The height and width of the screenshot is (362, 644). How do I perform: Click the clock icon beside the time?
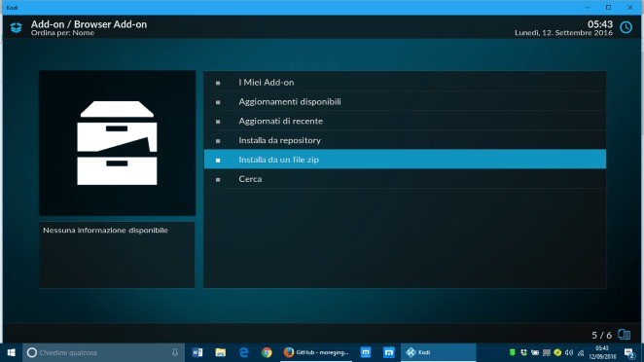point(626,27)
